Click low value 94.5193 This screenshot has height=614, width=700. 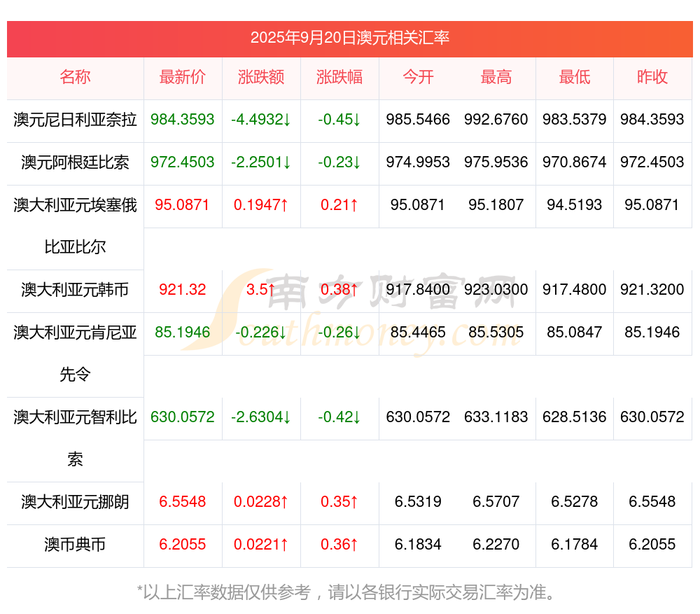tap(575, 205)
